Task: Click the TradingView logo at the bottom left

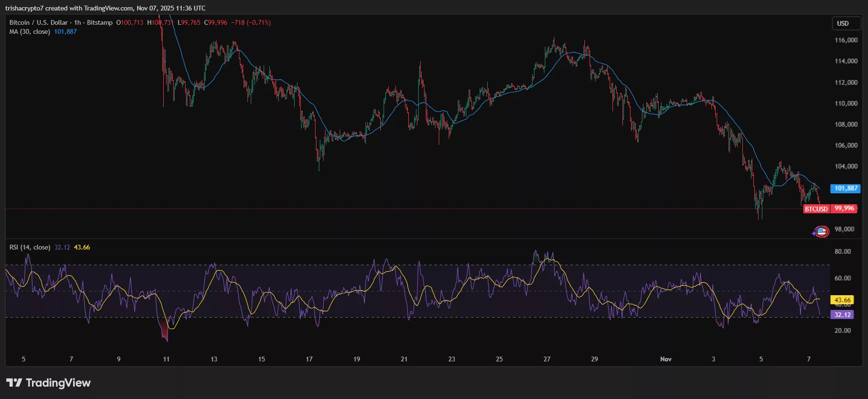Action: (x=48, y=383)
